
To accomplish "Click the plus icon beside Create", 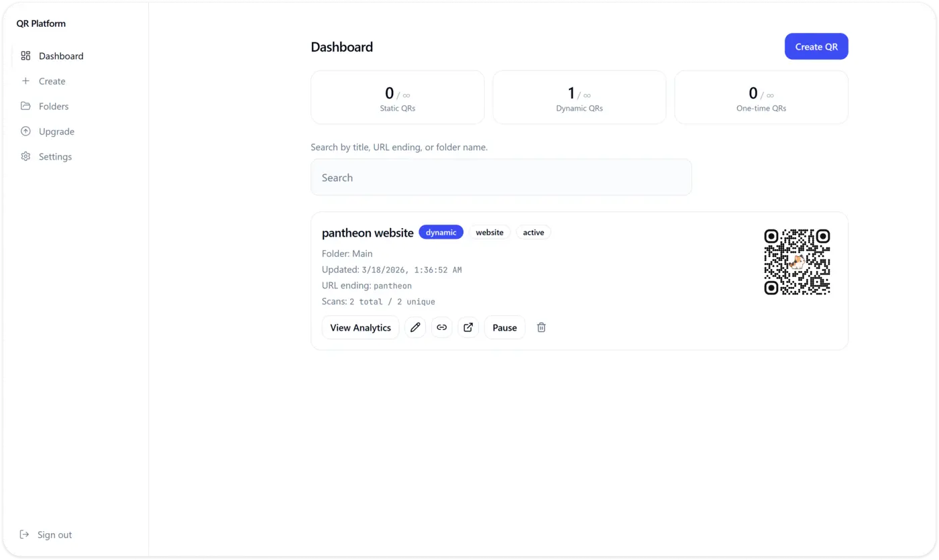I will 25,81.
